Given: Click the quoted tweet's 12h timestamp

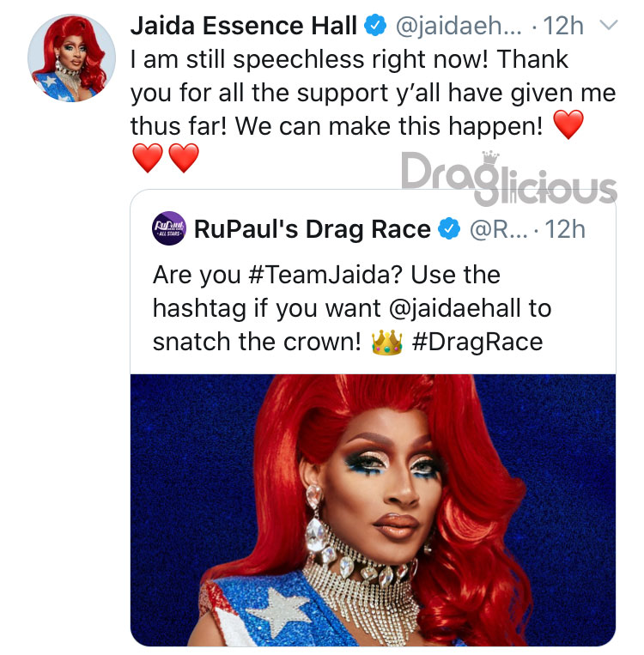Looking at the screenshot, I should pos(565,229).
